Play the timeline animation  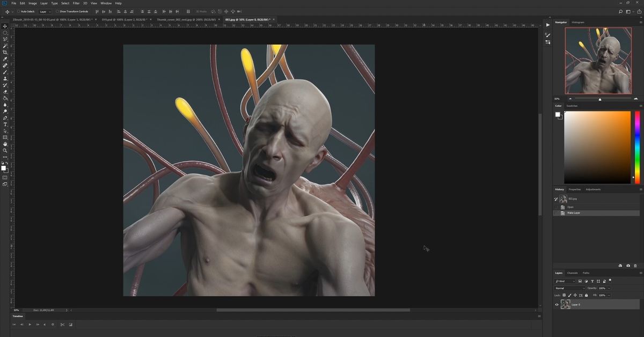pos(30,324)
